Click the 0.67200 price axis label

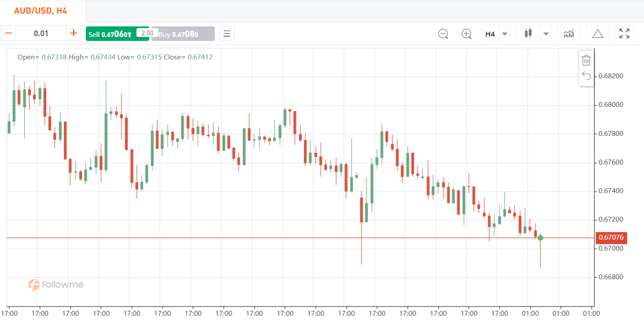click(611, 219)
